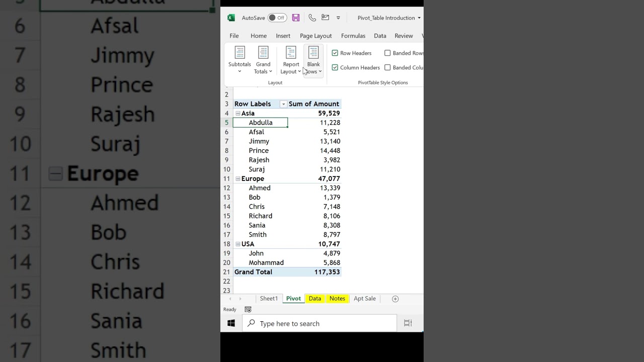Screen dimensions: 644x362
Task: Select the Sum of Amount header cell
Action: [x=314, y=104]
